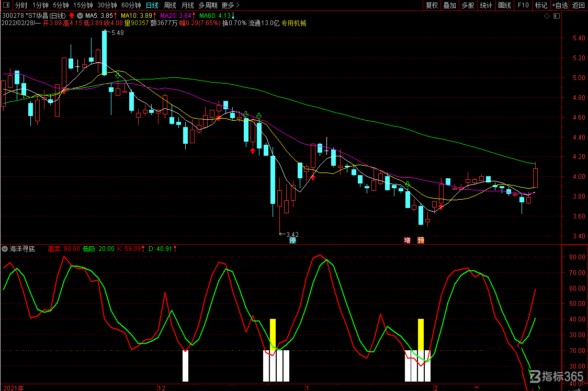Screen dimensions: 588x391
Task: Click the 额3677万 amount value
Action: (164, 23)
